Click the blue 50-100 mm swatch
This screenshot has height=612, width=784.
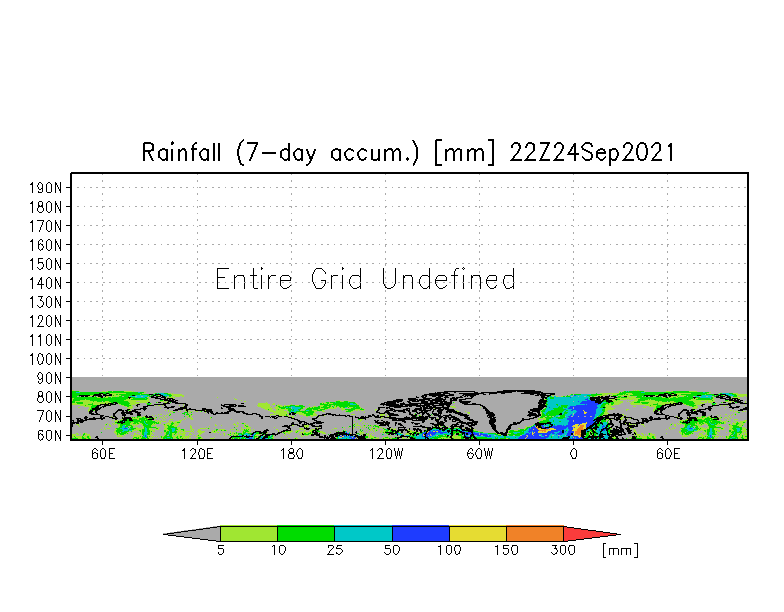420,534
